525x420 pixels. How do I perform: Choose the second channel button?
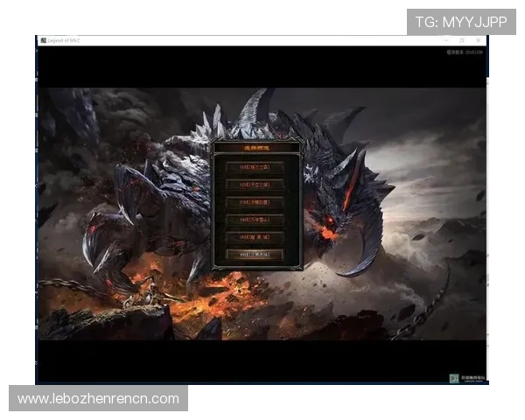click(255, 185)
